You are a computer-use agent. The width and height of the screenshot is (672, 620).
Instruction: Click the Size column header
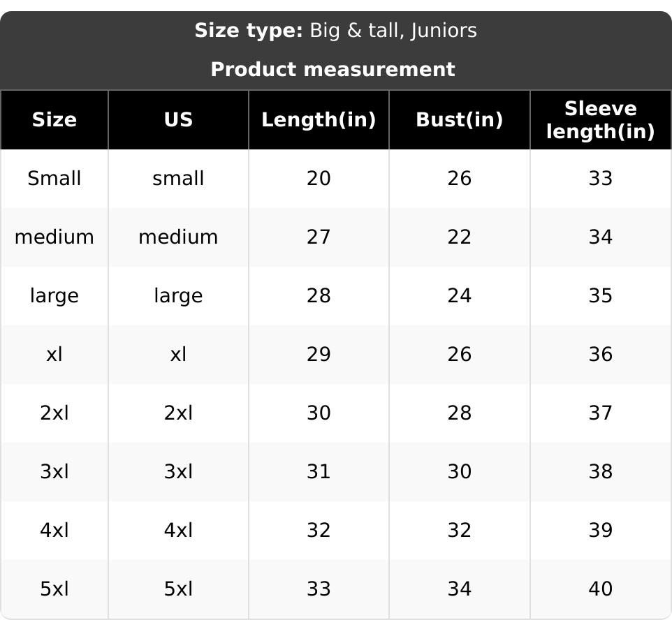54,119
